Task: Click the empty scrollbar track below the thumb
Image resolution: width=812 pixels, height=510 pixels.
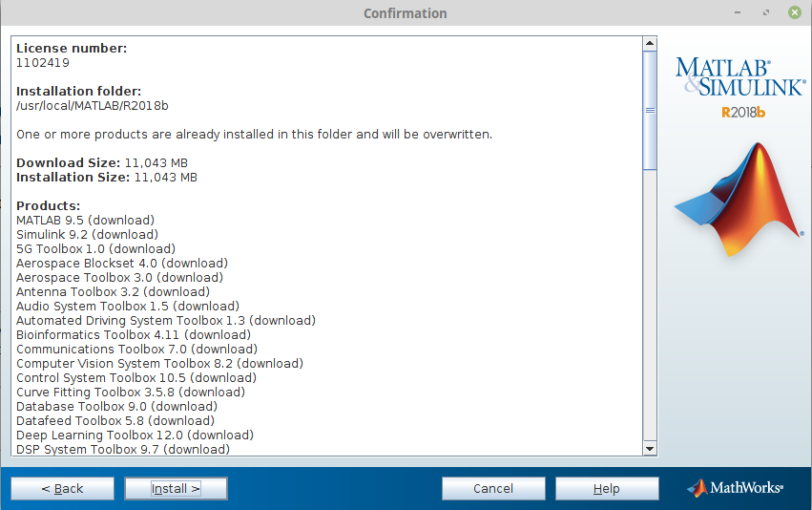Action: coord(650,306)
